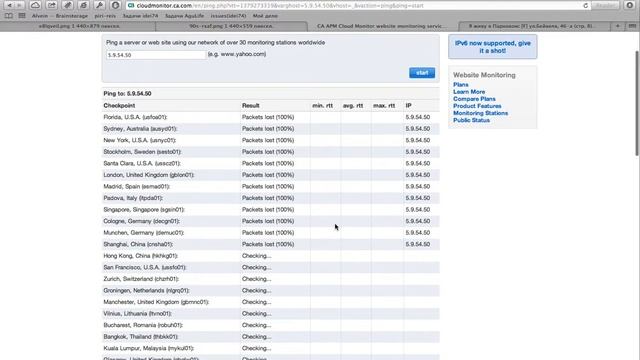Click the wrench icon in the toolbar
Image resolution: width=640 pixels, height=360 pixels.
99,5
